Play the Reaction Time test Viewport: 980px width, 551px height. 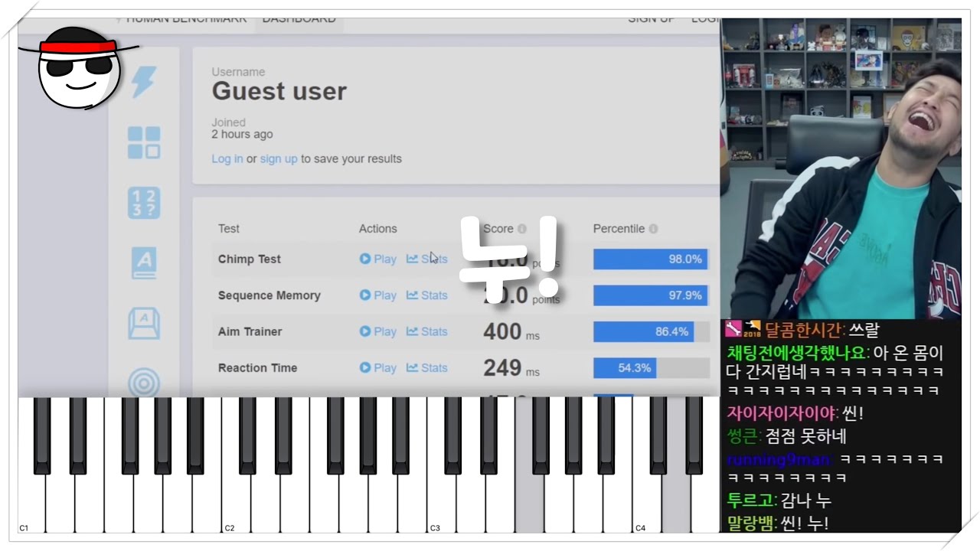tap(378, 368)
